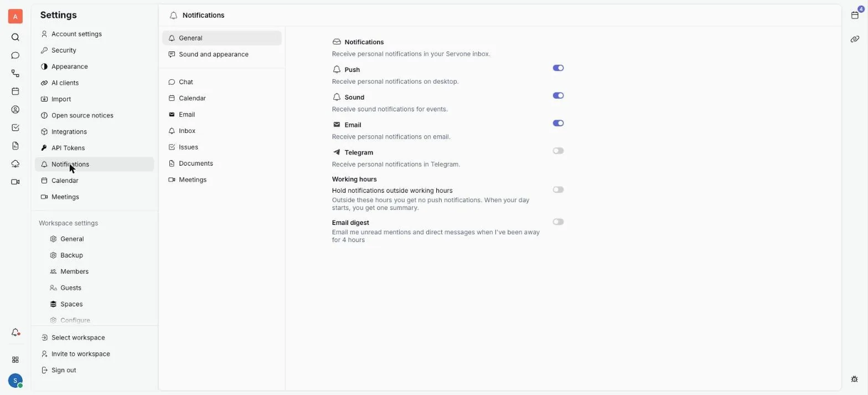Open the orange workspace avatar labeled A
868x395 pixels.
pyautogui.click(x=15, y=17)
